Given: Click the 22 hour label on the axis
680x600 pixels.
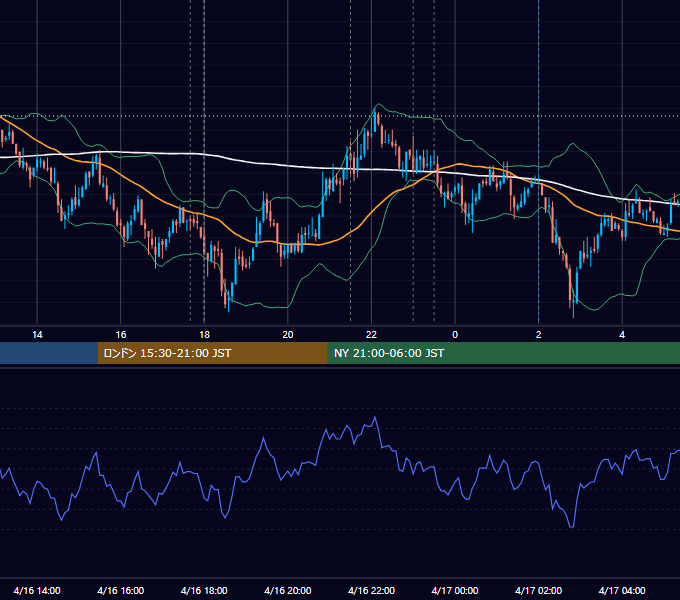Looking at the screenshot, I should pos(371,335).
